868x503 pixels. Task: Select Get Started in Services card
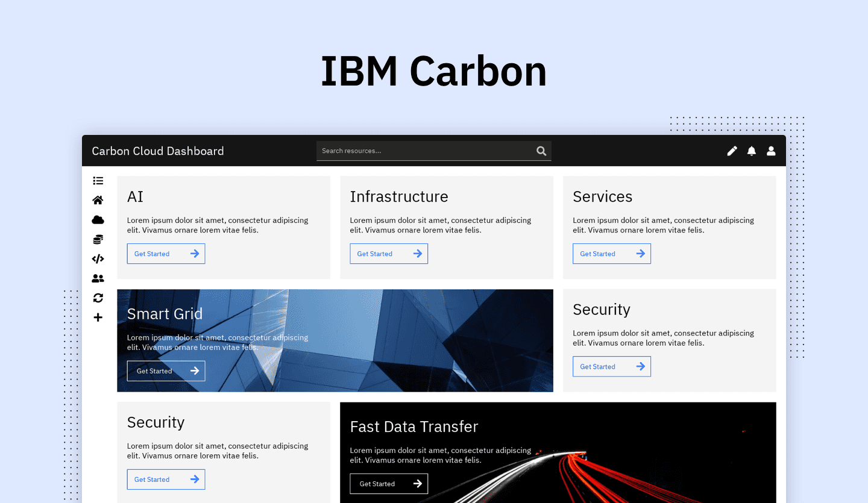611,254
